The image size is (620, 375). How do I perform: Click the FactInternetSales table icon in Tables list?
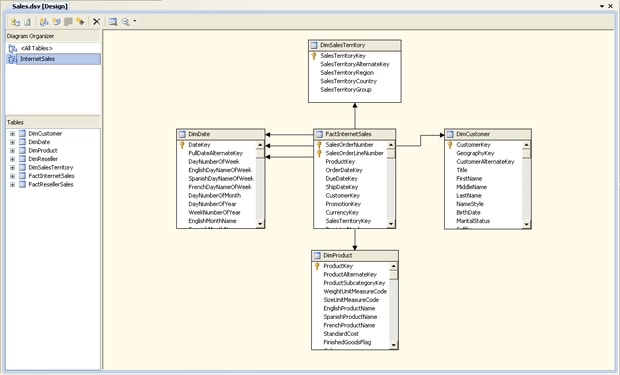click(23, 176)
